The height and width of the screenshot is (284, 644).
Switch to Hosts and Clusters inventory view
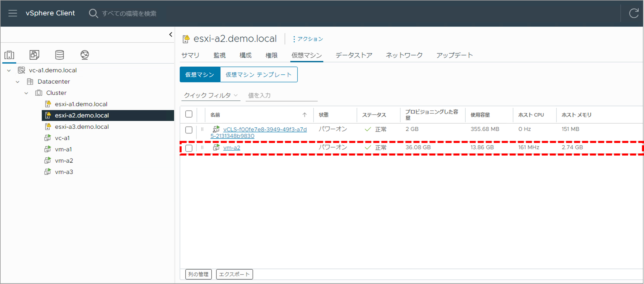coord(9,55)
